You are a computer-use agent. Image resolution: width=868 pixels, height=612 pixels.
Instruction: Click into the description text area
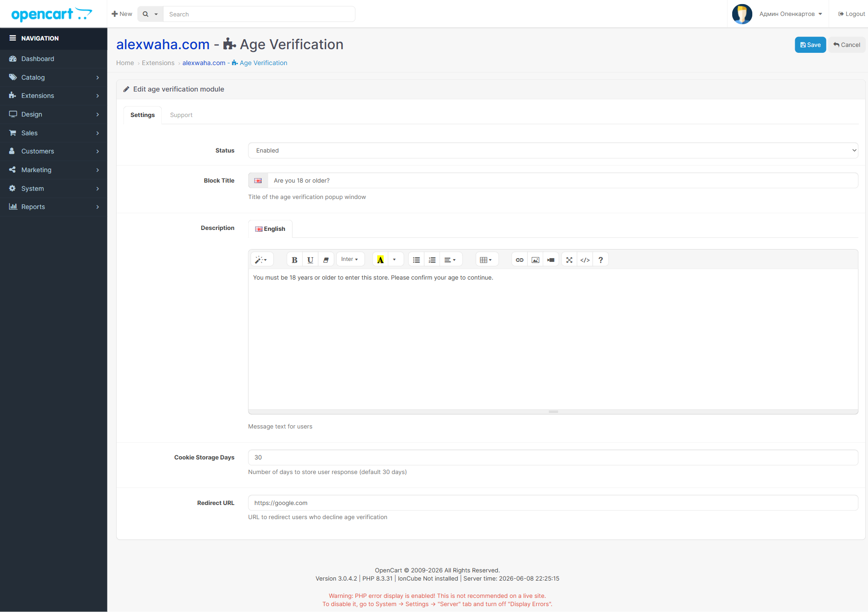coord(553,339)
